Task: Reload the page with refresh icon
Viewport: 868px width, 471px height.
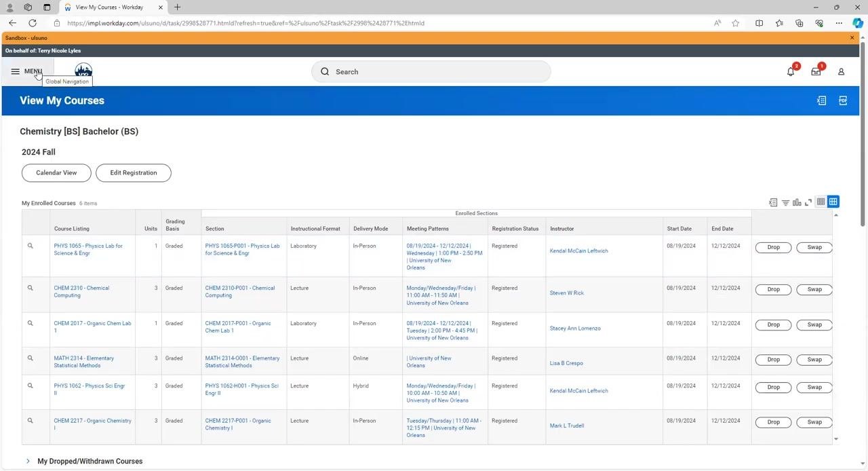Action: click(x=32, y=23)
